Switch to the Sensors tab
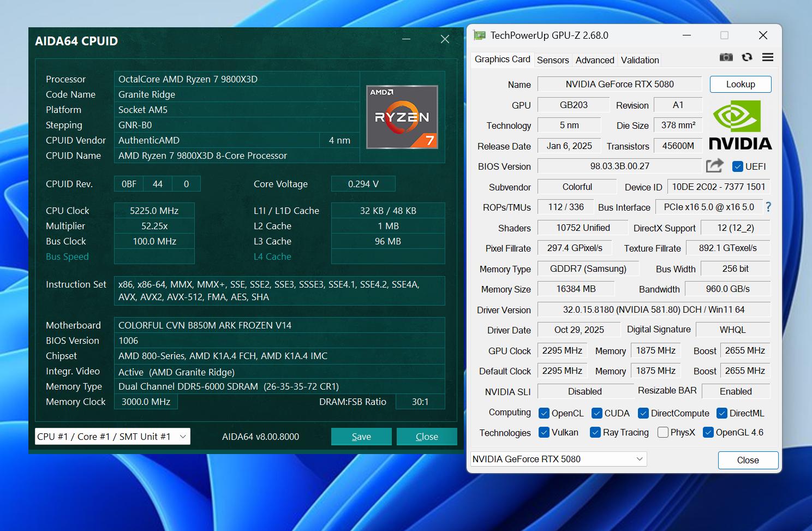The image size is (812, 531). (553, 60)
